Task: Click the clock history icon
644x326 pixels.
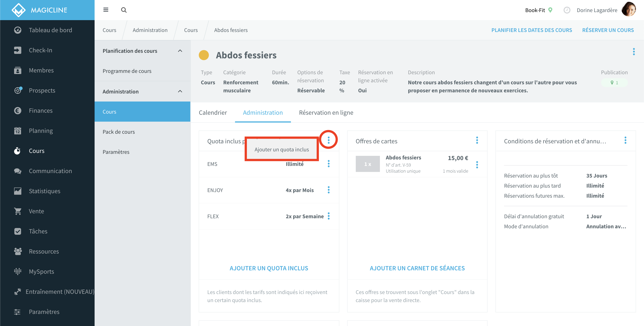Action: click(x=567, y=10)
